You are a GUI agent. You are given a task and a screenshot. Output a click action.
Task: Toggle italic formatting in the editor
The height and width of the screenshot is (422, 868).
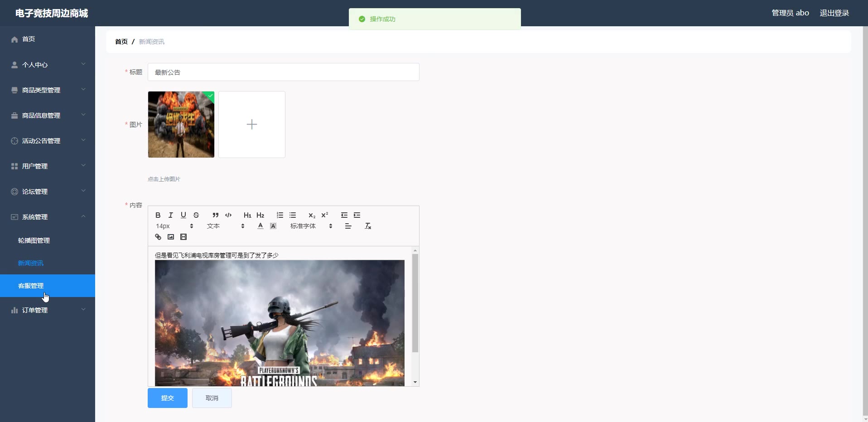pos(171,215)
